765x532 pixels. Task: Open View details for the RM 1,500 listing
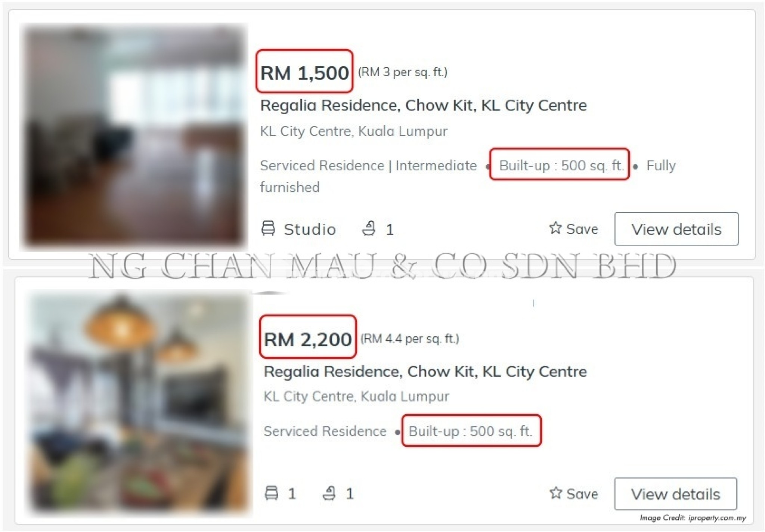676,229
